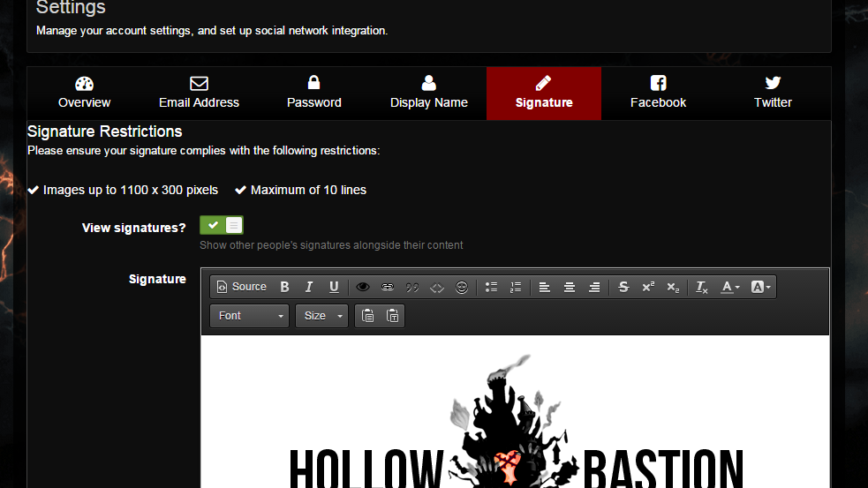Align text to the left
The image size is (868, 488).
tap(545, 287)
